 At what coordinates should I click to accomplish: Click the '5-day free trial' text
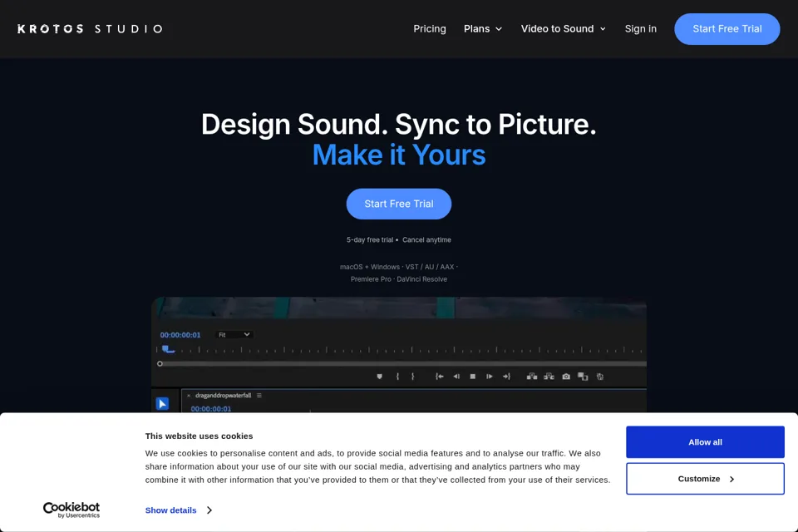pos(370,239)
